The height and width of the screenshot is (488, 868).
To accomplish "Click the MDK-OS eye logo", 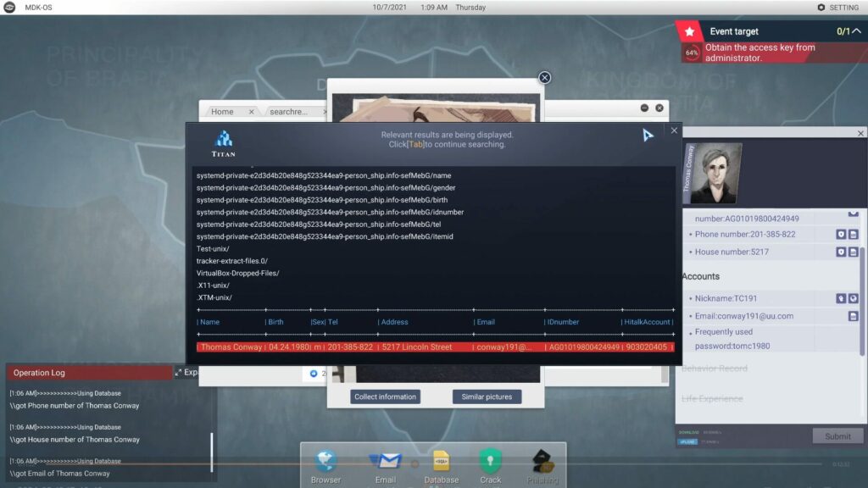I will tap(9, 7).
